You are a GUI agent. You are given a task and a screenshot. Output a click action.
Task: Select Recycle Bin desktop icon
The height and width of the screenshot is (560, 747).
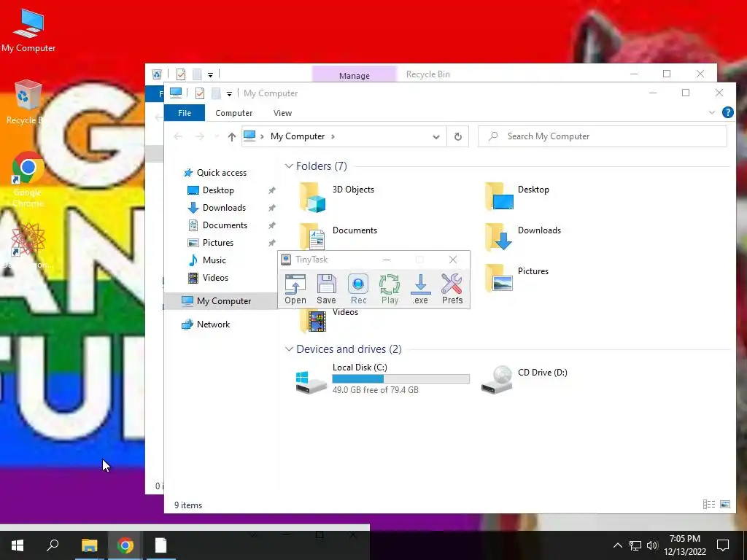click(x=26, y=102)
